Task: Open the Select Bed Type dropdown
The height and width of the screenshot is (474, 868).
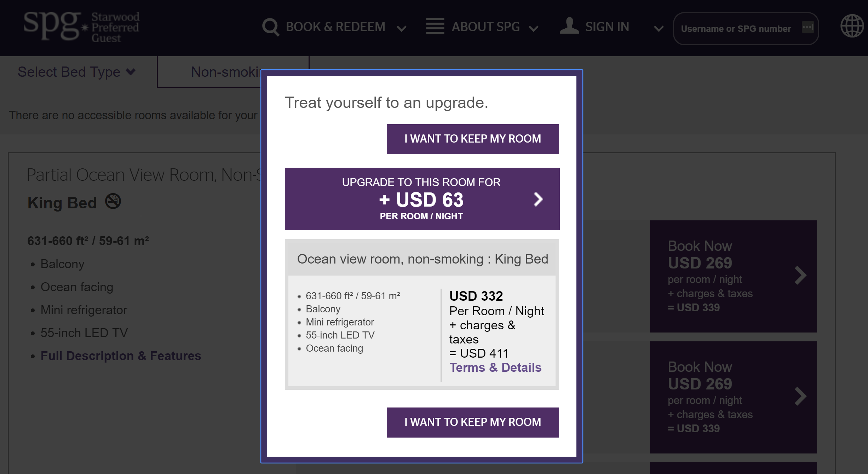Action: point(76,72)
